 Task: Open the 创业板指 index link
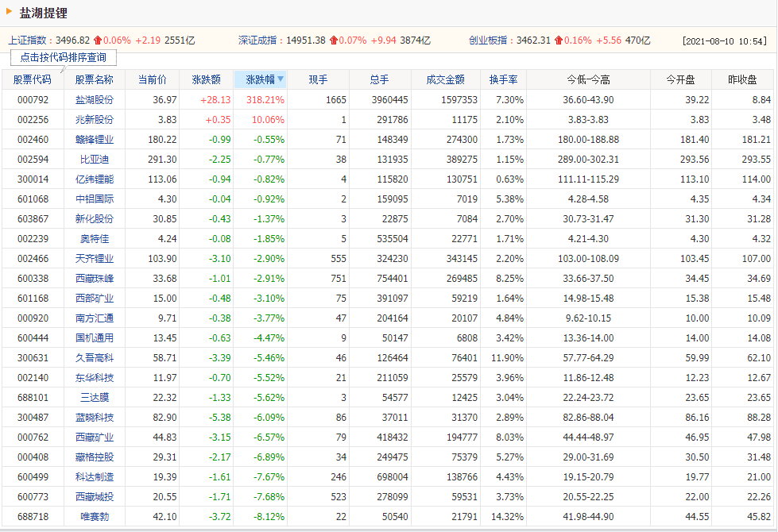point(488,40)
